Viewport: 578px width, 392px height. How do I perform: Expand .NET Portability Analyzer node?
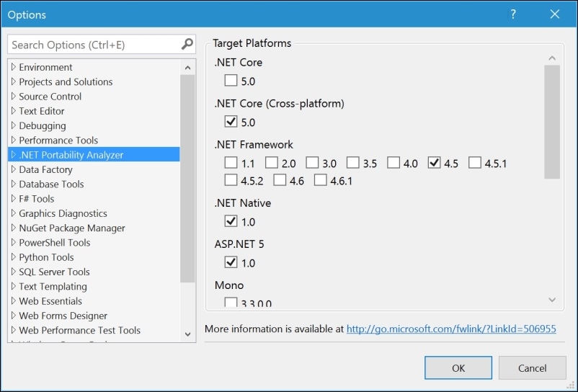pyautogui.click(x=14, y=154)
